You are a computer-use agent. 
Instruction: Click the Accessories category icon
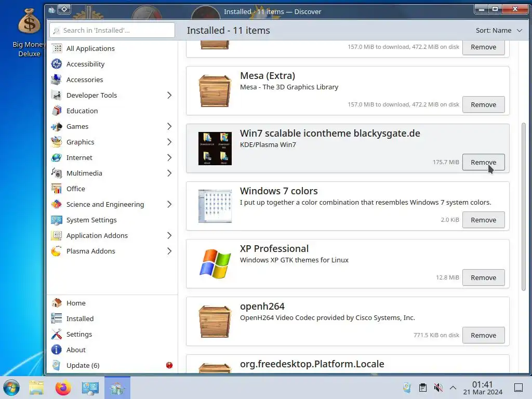tap(57, 79)
